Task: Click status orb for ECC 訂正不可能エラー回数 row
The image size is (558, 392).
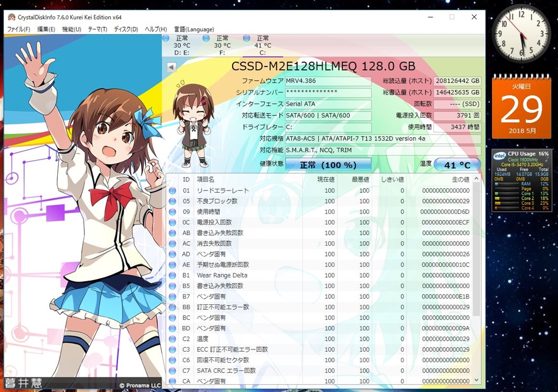Action: [173, 350]
